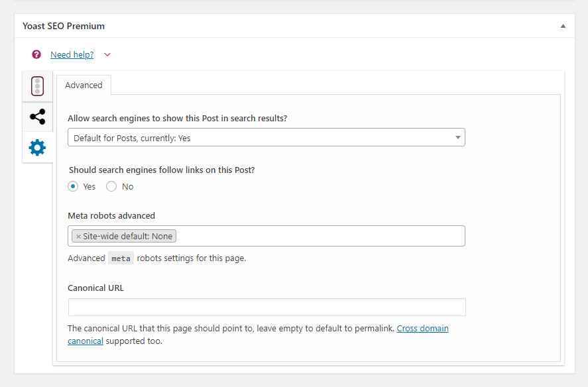Select Yes for following links

point(73,186)
